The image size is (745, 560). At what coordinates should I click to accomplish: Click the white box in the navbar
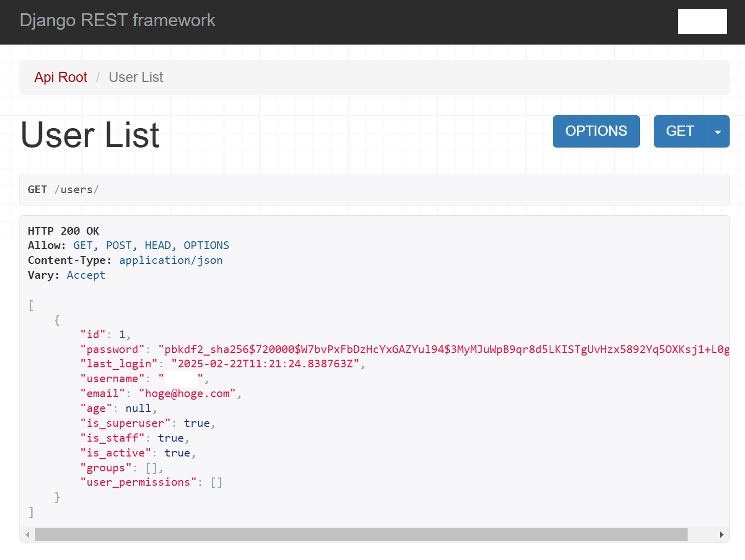coord(702,22)
